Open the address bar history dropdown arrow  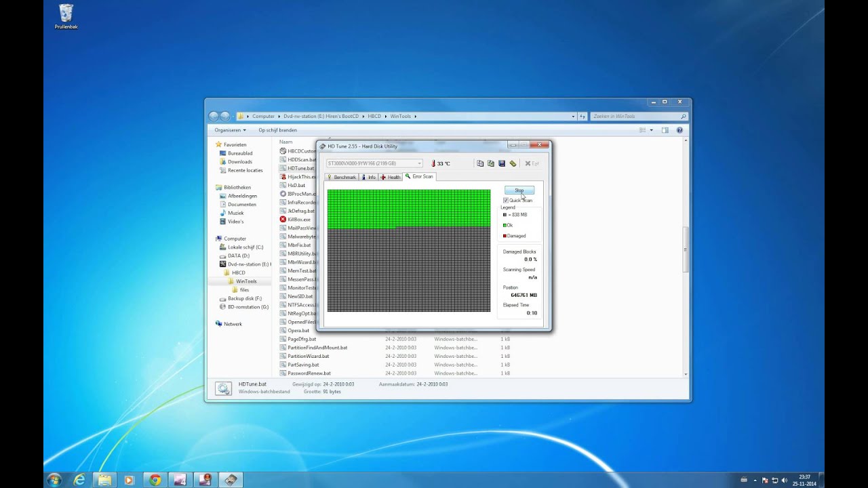[573, 116]
